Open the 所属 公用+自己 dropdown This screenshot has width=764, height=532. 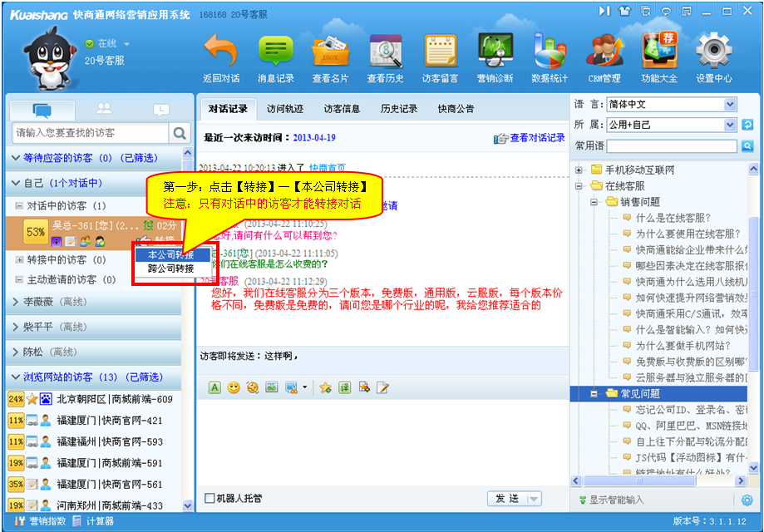pos(730,125)
